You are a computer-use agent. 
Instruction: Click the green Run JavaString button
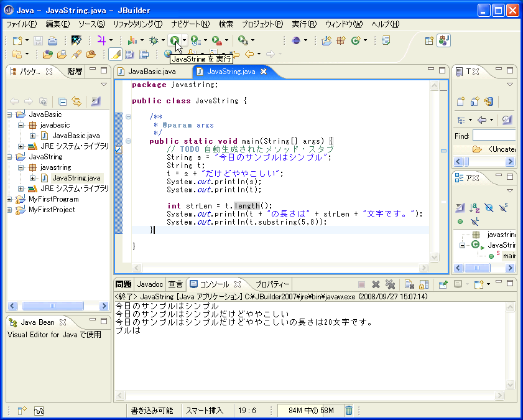[x=176, y=40]
